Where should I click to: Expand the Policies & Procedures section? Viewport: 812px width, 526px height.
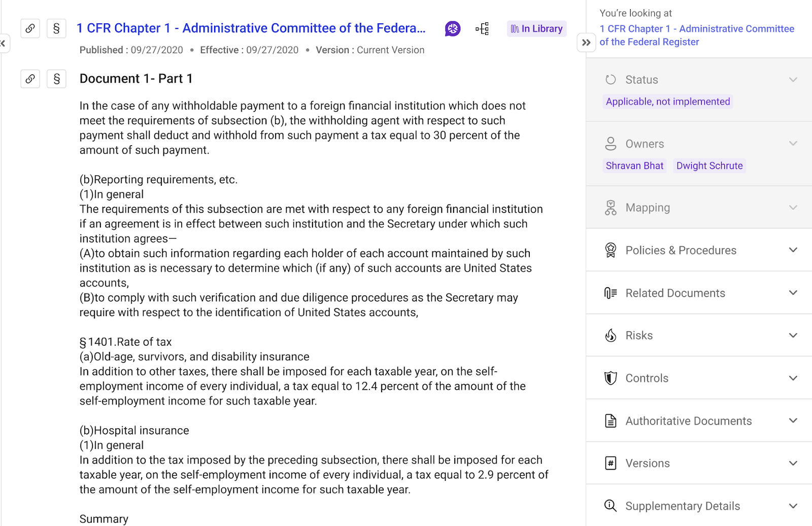tap(793, 250)
